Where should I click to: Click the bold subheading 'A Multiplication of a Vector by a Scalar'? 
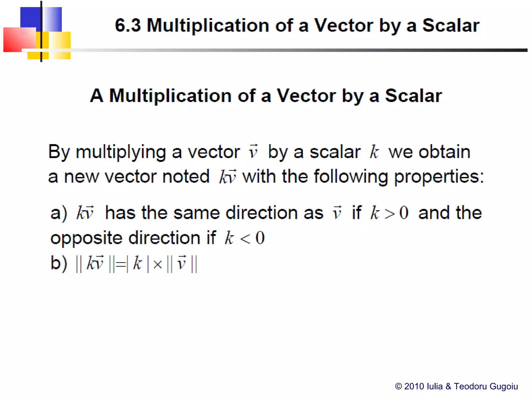266,96
